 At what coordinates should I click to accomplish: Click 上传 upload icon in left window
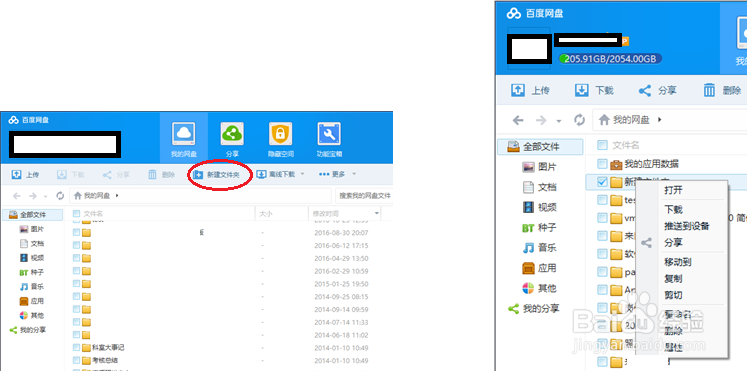(x=16, y=175)
